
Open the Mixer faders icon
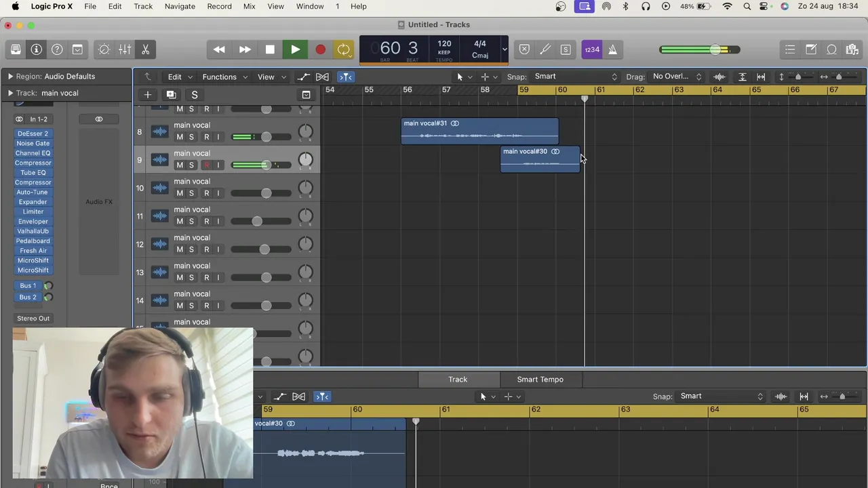[x=125, y=49]
